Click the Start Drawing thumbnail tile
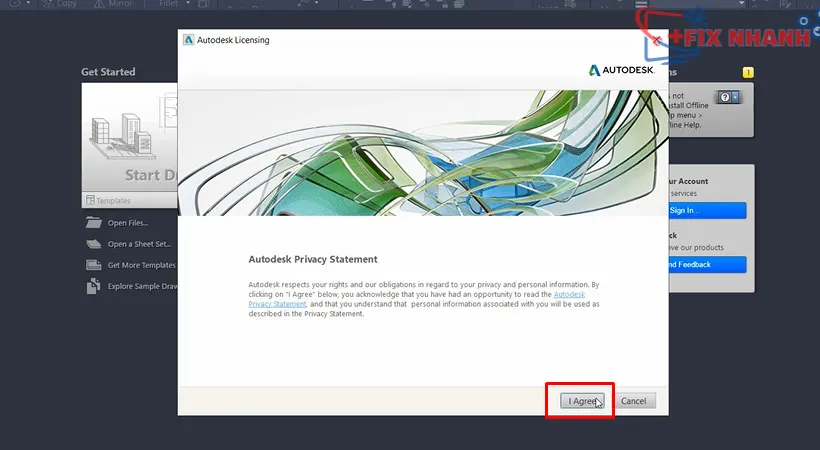Image resolution: width=820 pixels, height=450 pixels. (130, 138)
